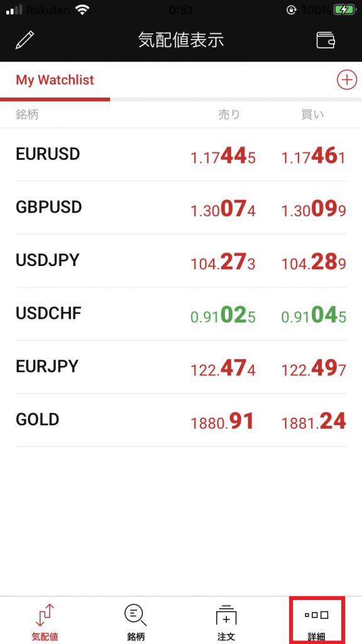Screen dimensions: 362x644
Task: Tap the GOLD buy price 1881.24
Action: pos(314,421)
